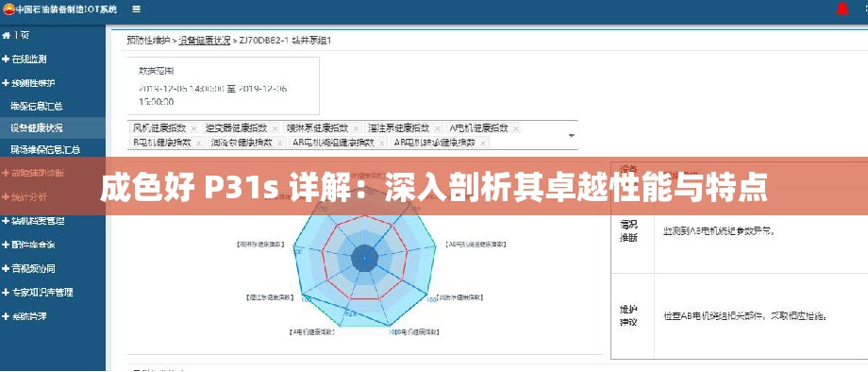This screenshot has width=868, height=372.
Task: Click the 【喷淋泵健康指数】 radar axis label
Action: tap(261, 244)
